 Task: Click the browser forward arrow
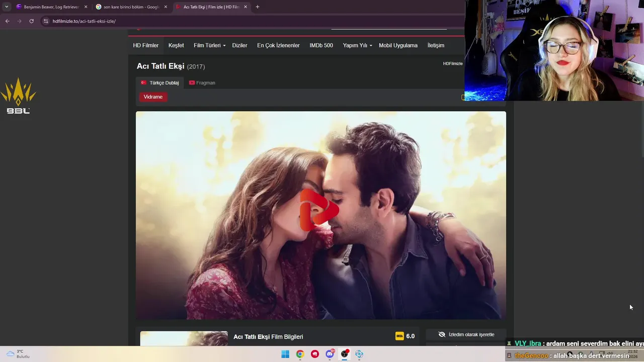19,21
